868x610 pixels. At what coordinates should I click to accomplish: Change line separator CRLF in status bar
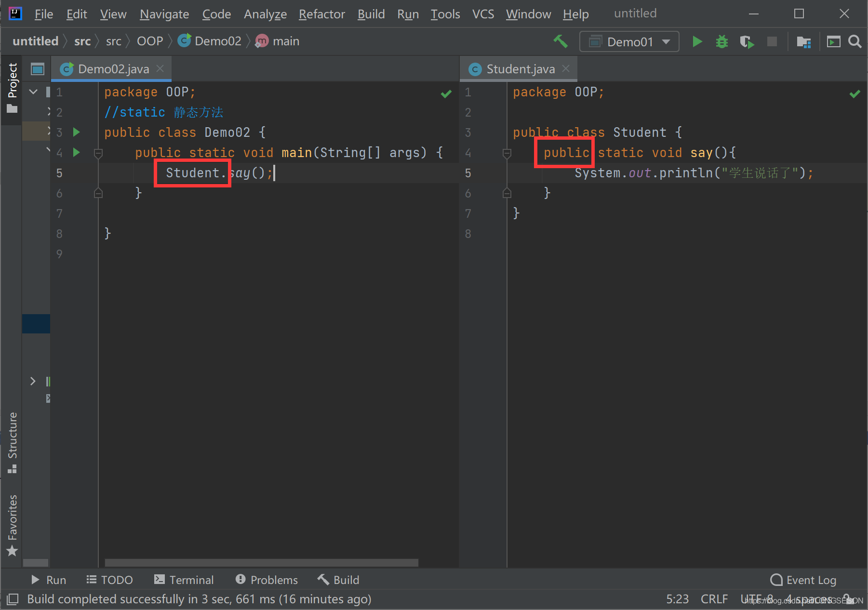coord(714,599)
